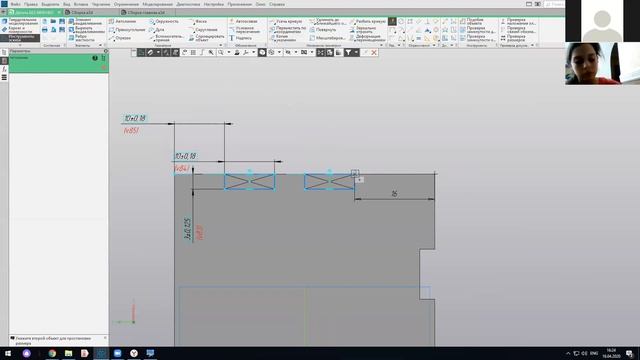The image size is (640, 360).
Task: Open dropdown next to filter funnel
Action: pos(356,52)
